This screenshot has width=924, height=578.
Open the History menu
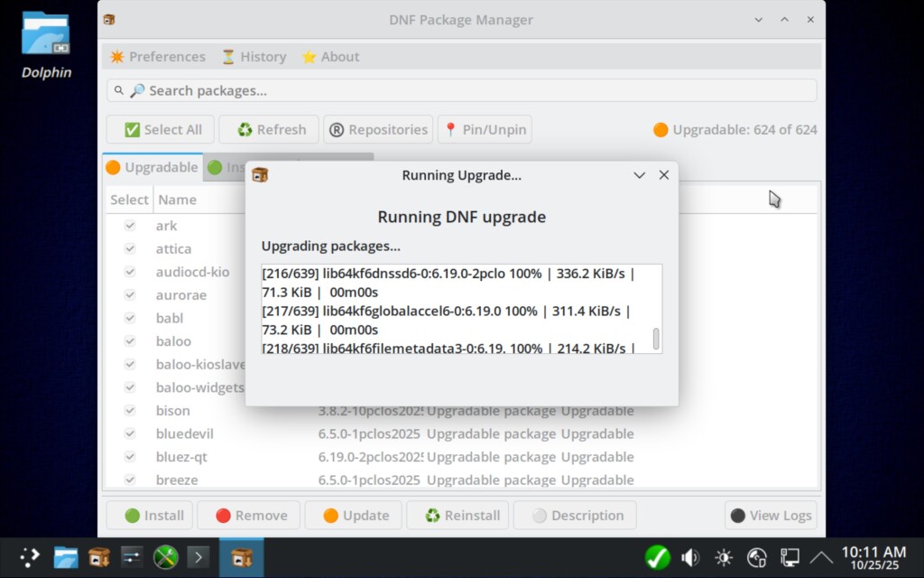(x=254, y=57)
